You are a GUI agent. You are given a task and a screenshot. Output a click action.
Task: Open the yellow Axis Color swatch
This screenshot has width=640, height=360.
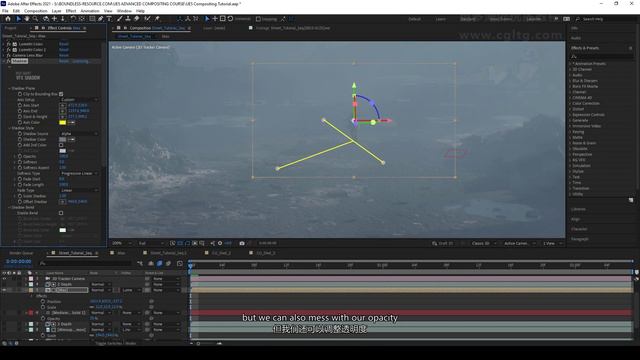click(x=62, y=122)
